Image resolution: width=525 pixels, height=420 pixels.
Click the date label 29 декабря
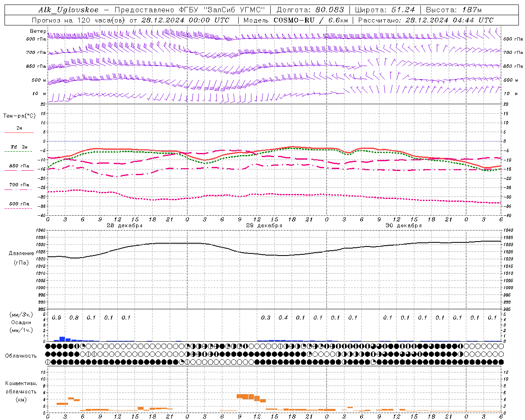[x=264, y=226]
